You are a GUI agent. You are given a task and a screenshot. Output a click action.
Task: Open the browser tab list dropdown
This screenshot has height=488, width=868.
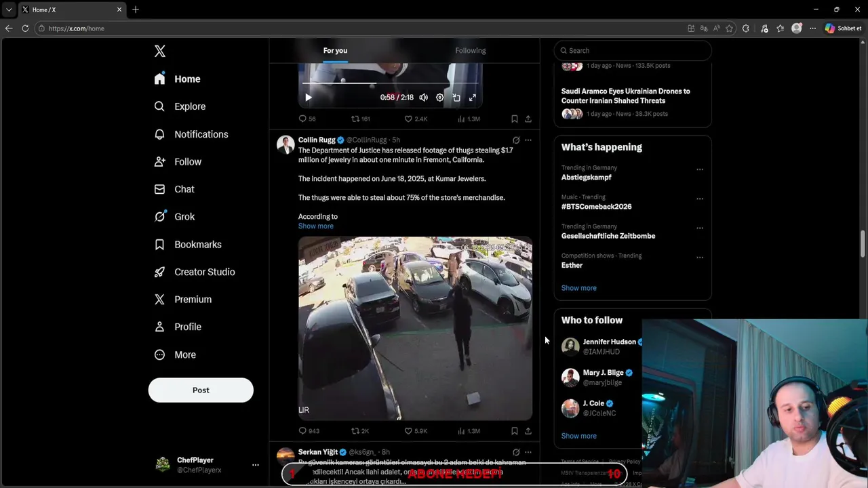coord(9,9)
